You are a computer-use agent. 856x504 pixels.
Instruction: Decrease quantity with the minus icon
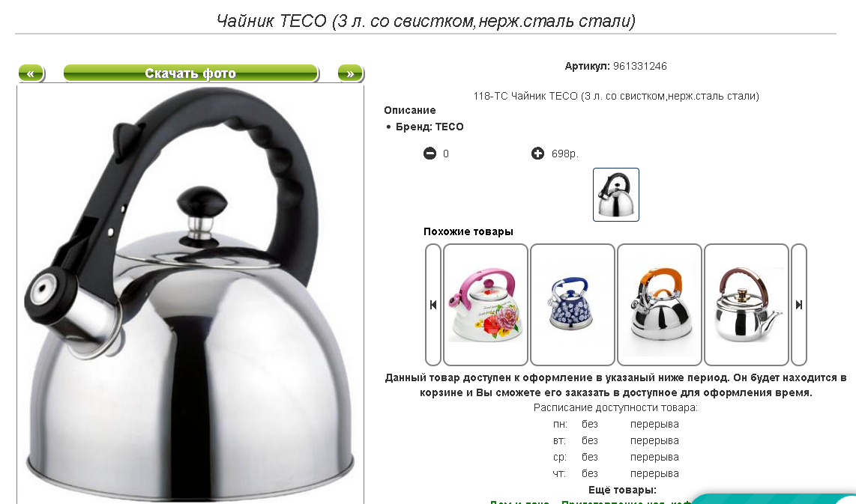pyautogui.click(x=429, y=154)
